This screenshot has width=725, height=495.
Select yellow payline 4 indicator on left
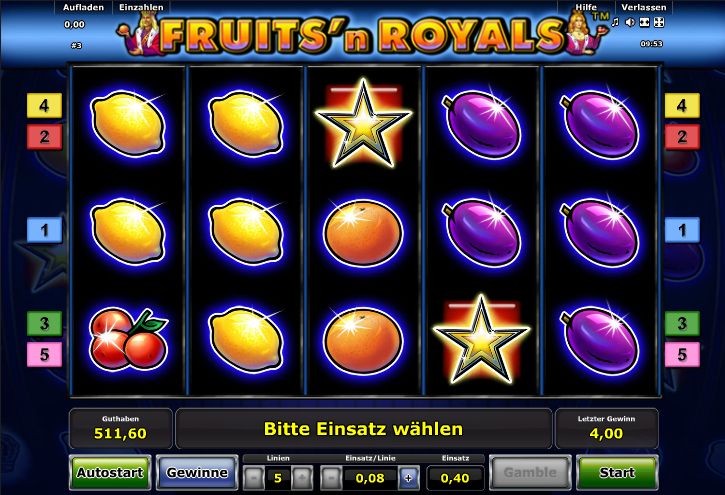tap(44, 105)
